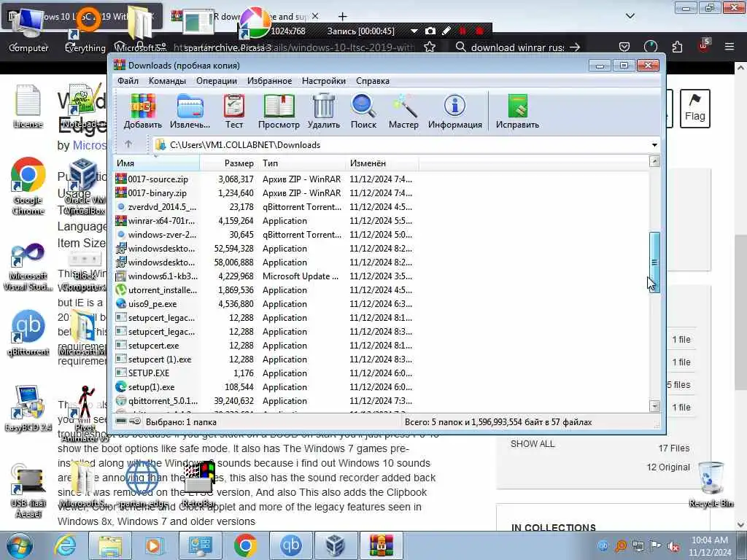Open qBittorrent desktop shortcut
The image size is (747, 560).
(28, 332)
